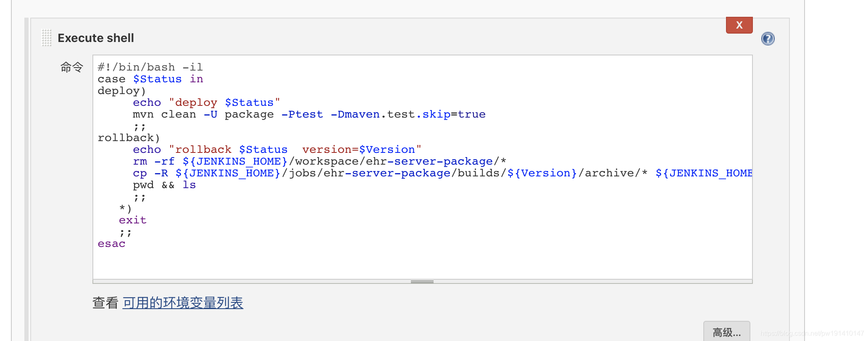Click the 'rollback)' case label
868x341 pixels.
[129, 138]
